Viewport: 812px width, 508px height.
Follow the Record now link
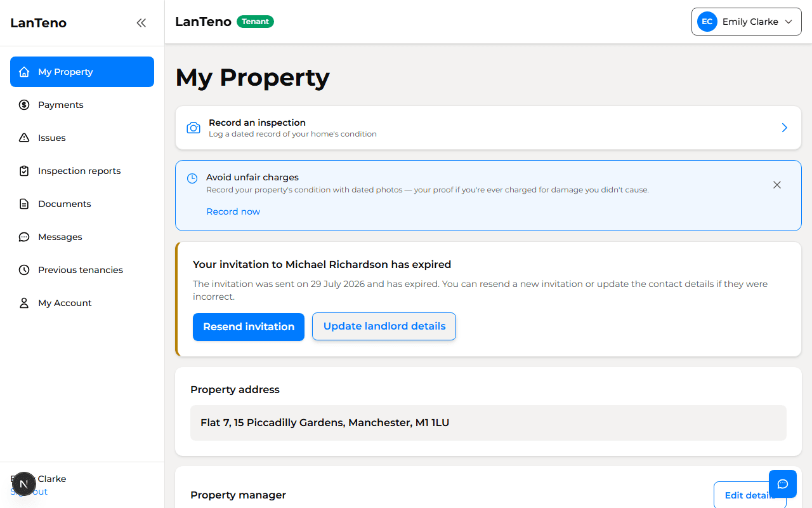[x=233, y=211]
